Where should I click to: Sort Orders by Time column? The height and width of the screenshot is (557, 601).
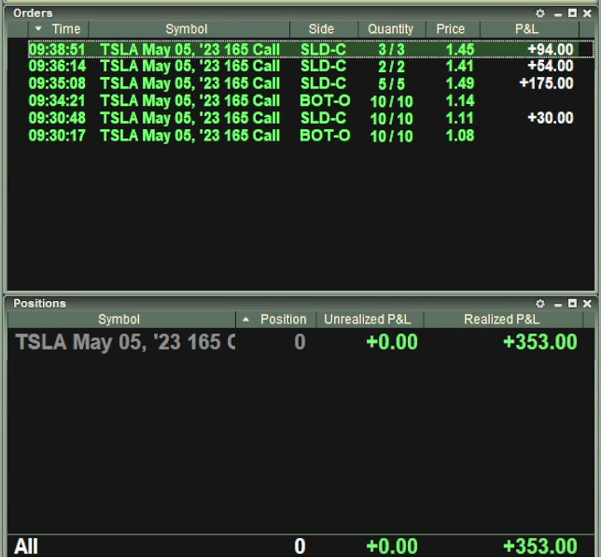[x=58, y=29]
